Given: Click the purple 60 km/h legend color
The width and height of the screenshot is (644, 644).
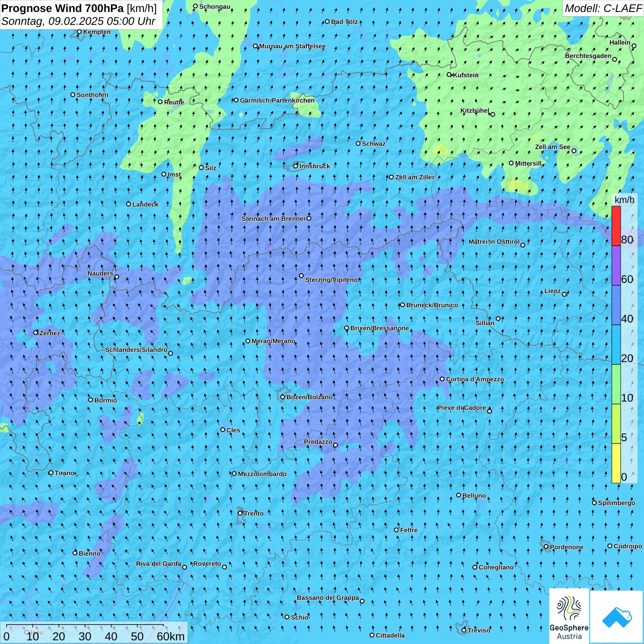Looking at the screenshot, I should point(616,265).
